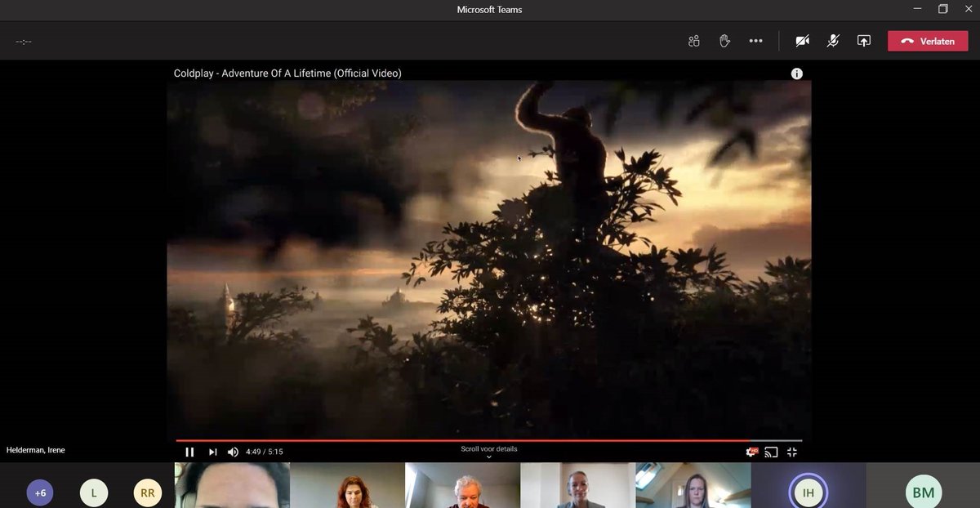Select the participant avatar L
The width and height of the screenshot is (980, 508).
pyautogui.click(x=94, y=493)
